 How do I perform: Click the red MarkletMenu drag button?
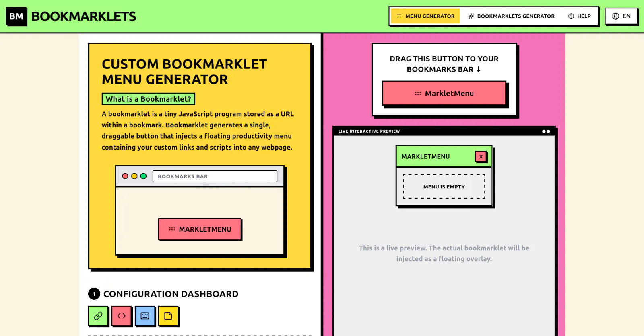[444, 93]
